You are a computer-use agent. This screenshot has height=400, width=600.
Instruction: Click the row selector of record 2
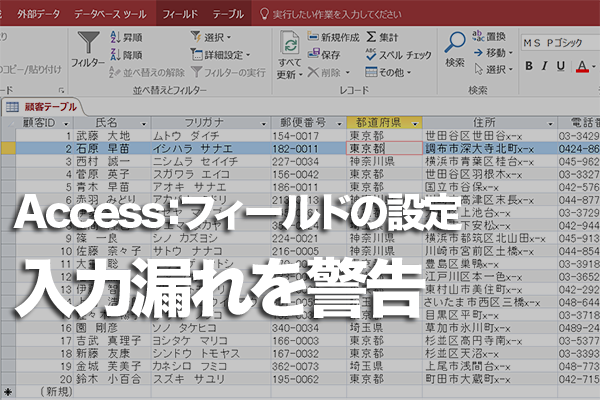[8, 149]
